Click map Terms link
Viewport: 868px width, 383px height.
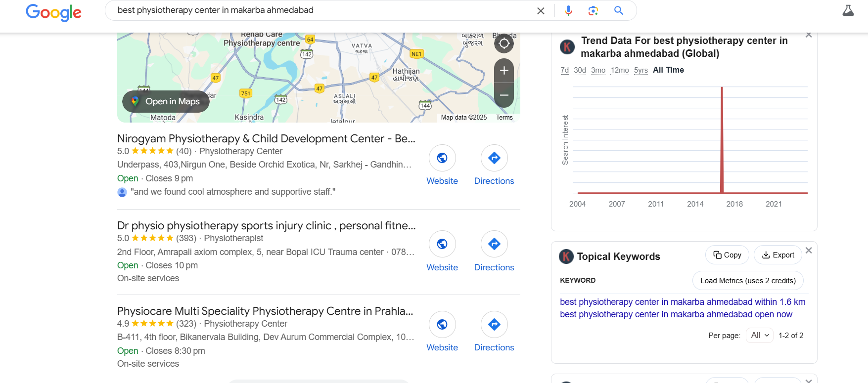(x=504, y=118)
